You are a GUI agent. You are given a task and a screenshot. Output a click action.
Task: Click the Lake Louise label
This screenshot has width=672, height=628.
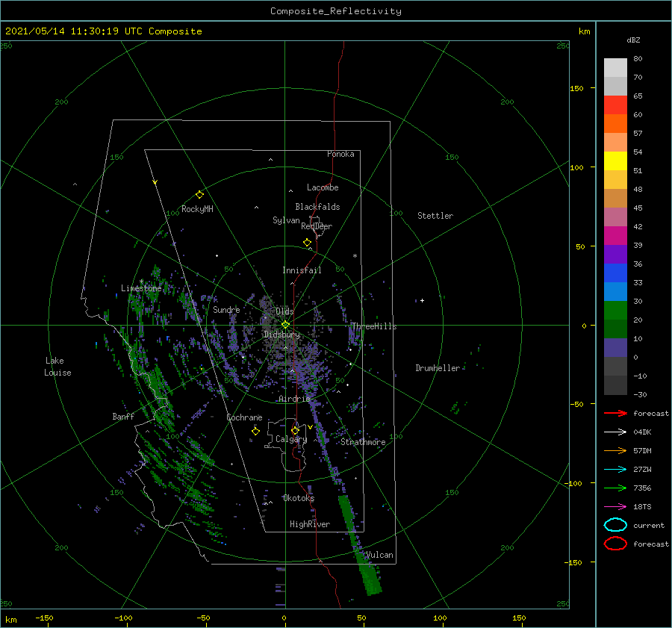[57, 367]
